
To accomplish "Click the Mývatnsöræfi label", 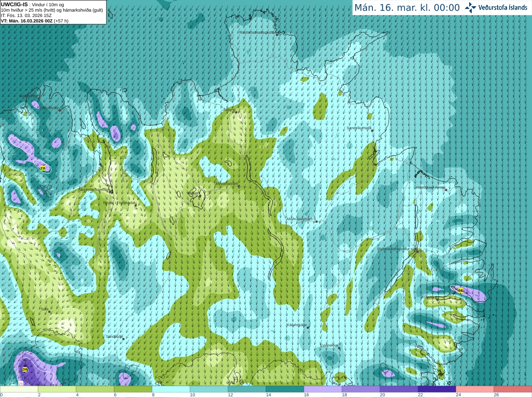I will tap(227, 184).
